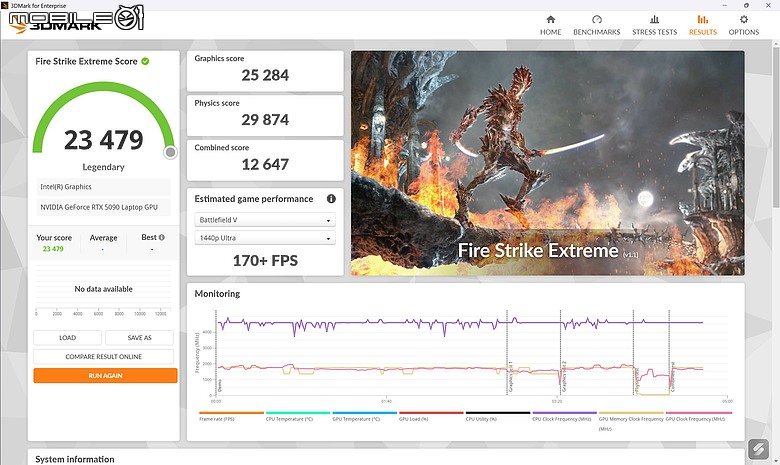
Task: Toggle GPU Temperature legend line
Action: click(364, 416)
